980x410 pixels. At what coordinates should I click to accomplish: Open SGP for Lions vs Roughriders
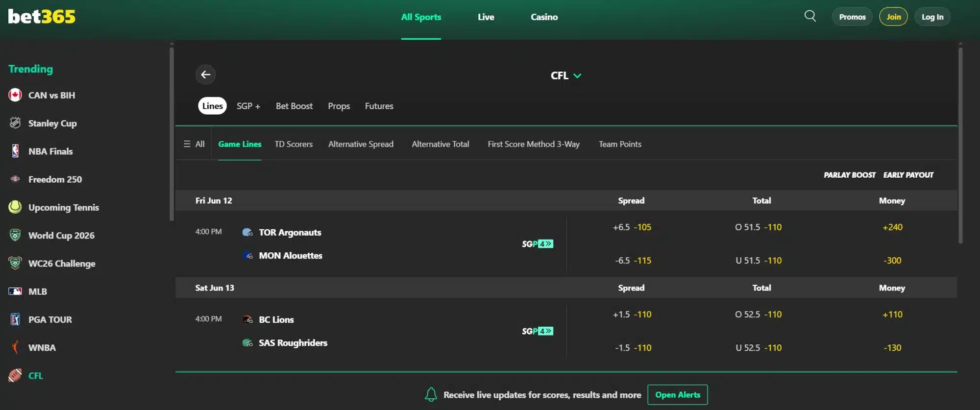click(x=538, y=331)
